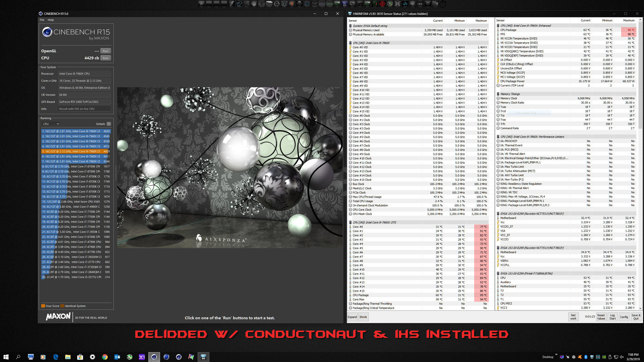Open HWiNFO from the taskbar

(x=204, y=357)
